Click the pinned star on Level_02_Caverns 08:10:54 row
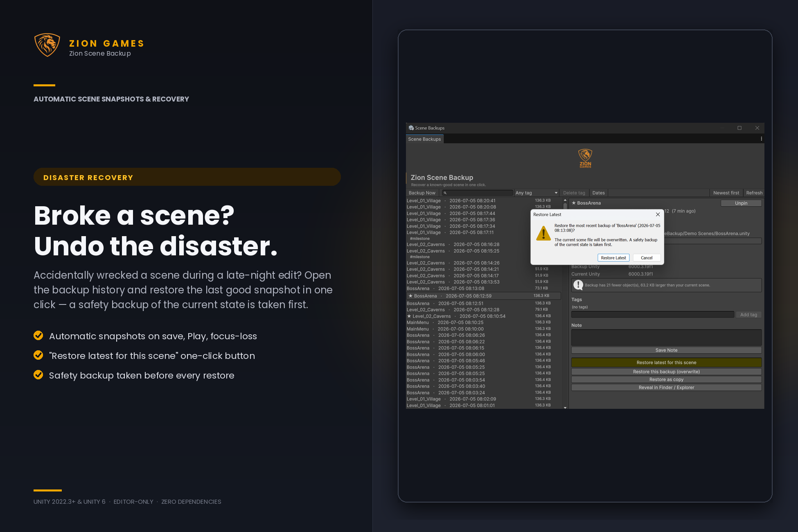 (409, 316)
